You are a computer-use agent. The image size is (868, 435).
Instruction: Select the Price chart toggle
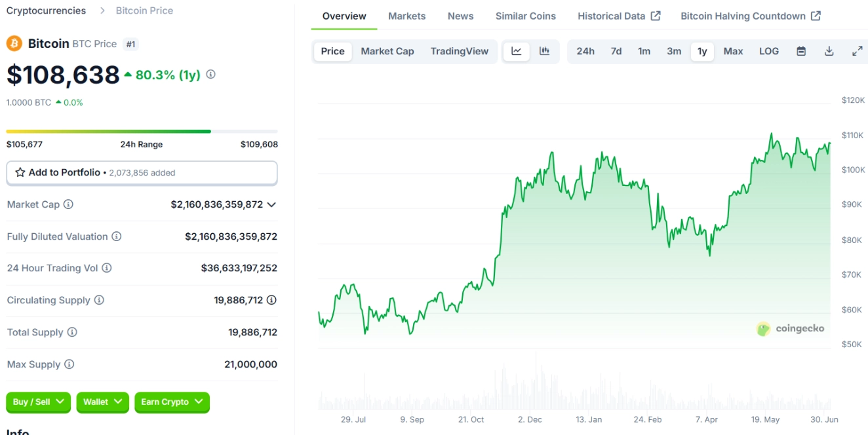tap(333, 51)
